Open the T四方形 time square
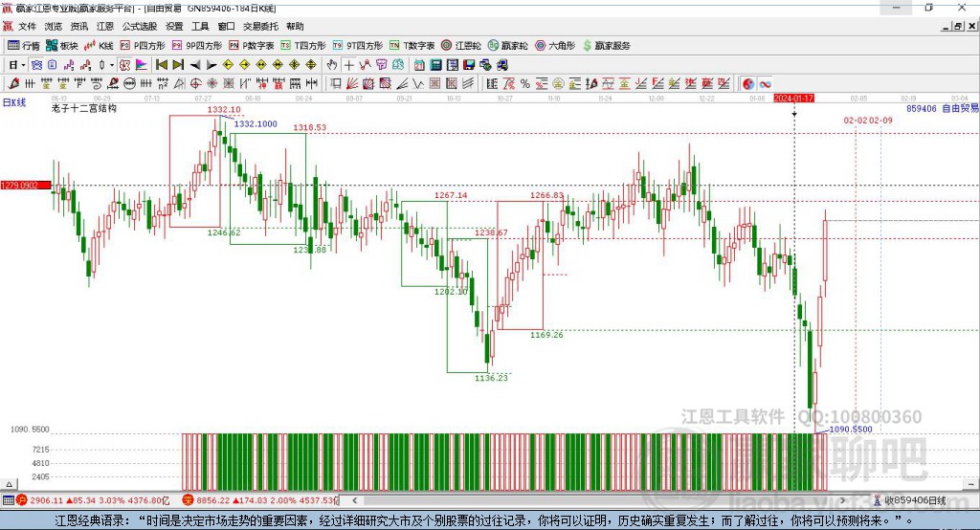The width and height of the screenshot is (980, 530). pos(303,46)
